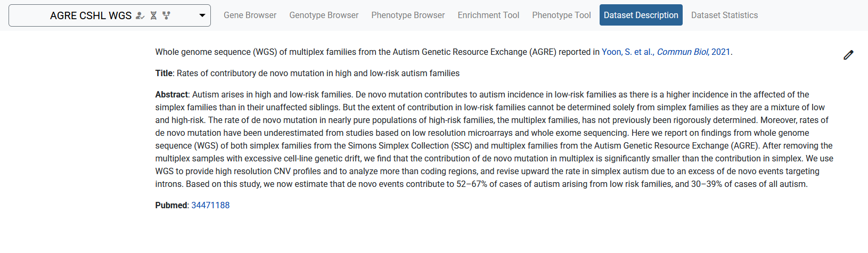Open the dataset dropdown arrow
Image resolution: width=868 pixels, height=253 pixels.
pyautogui.click(x=202, y=15)
